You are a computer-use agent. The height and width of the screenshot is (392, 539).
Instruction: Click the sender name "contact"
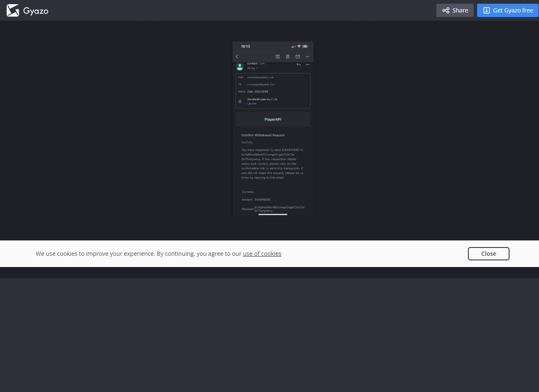pos(252,64)
